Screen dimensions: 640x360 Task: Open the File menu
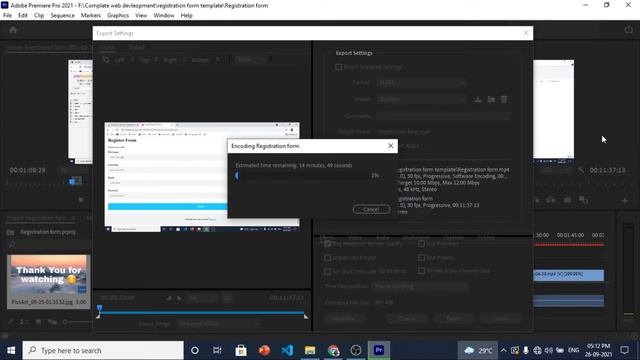[7, 16]
